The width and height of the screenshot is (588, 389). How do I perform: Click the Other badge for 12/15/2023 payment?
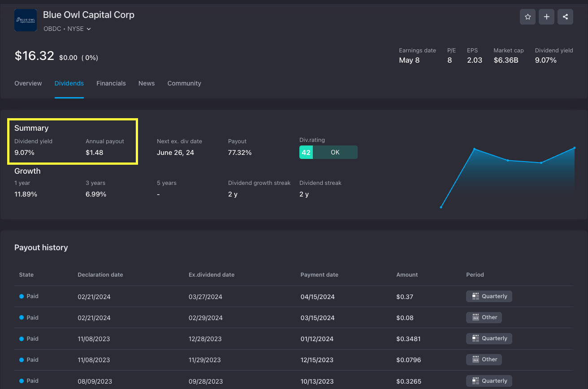[x=484, y=359]
